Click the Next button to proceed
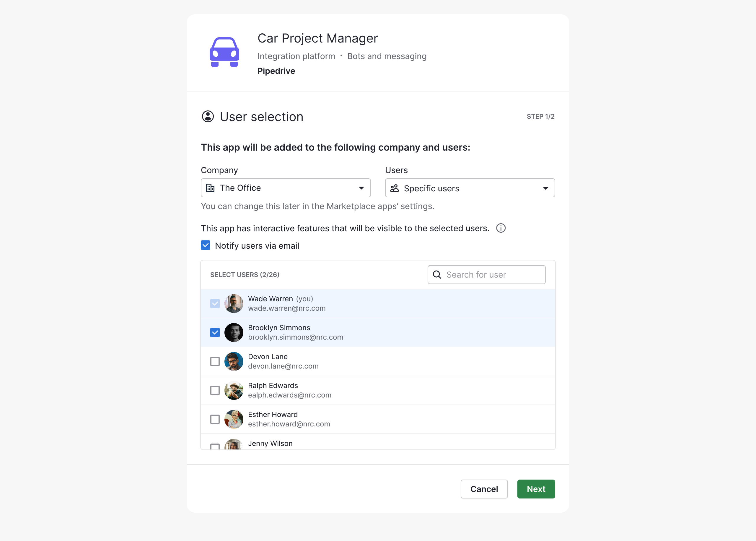The height and width of the screenshot is (541, 756). pyautogui.click(x=536, y=489)
